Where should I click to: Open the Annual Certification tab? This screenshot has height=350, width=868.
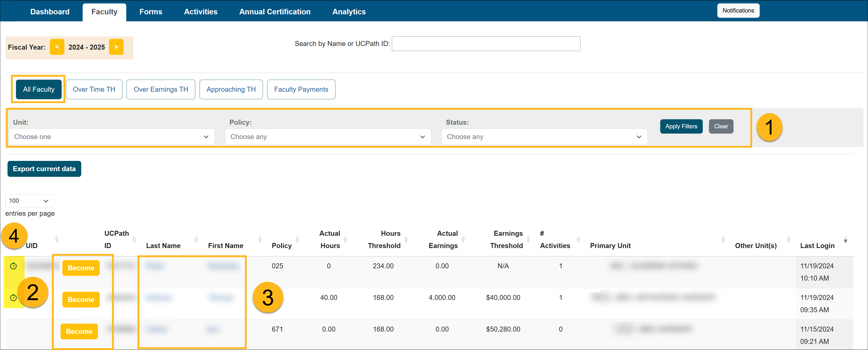pos(275,12)
